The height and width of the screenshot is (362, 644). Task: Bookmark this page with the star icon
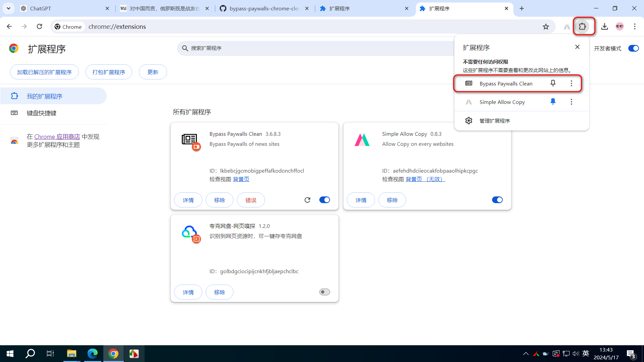pos(546,26)
